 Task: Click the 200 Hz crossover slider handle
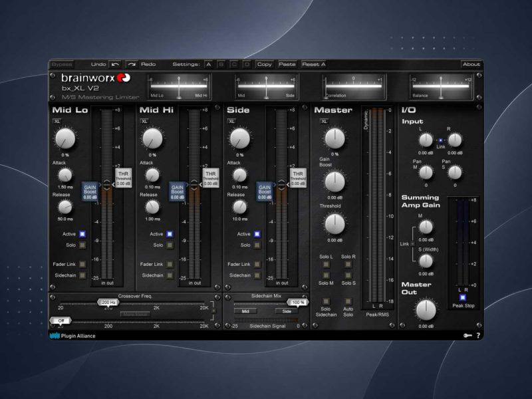108,302
